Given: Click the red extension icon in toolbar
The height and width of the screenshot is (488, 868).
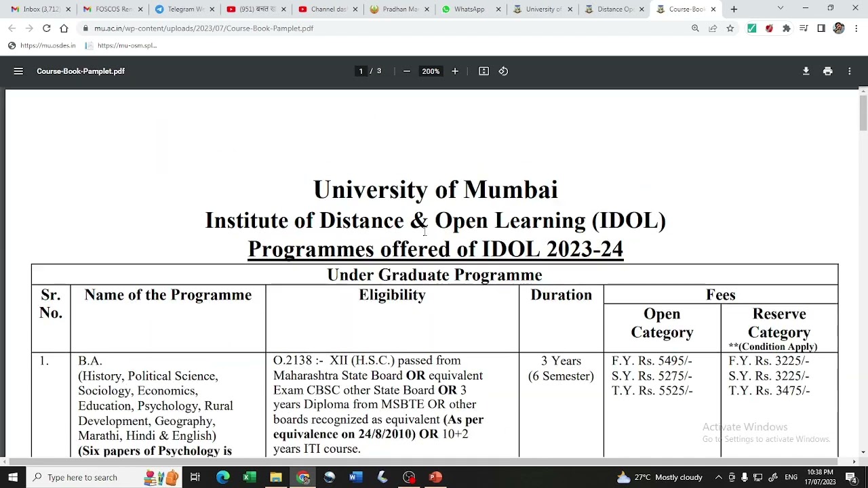Looking at the screenshot, I should pos(769,28).
